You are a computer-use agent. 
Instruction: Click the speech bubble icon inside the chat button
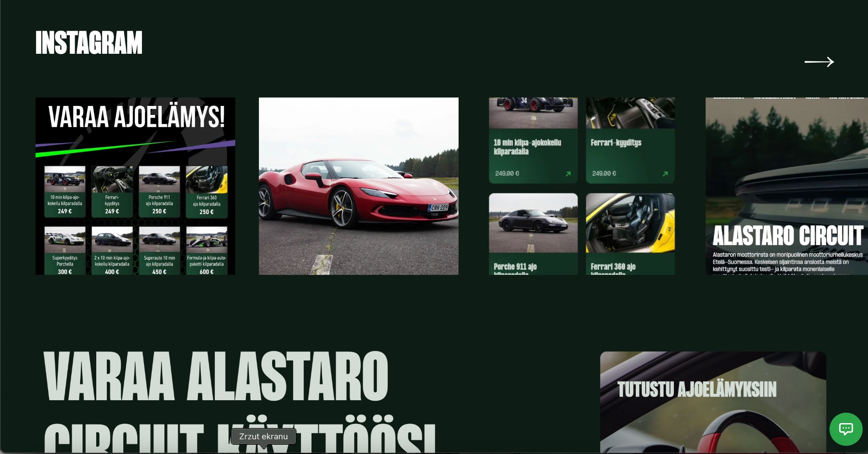coord(846,429)
